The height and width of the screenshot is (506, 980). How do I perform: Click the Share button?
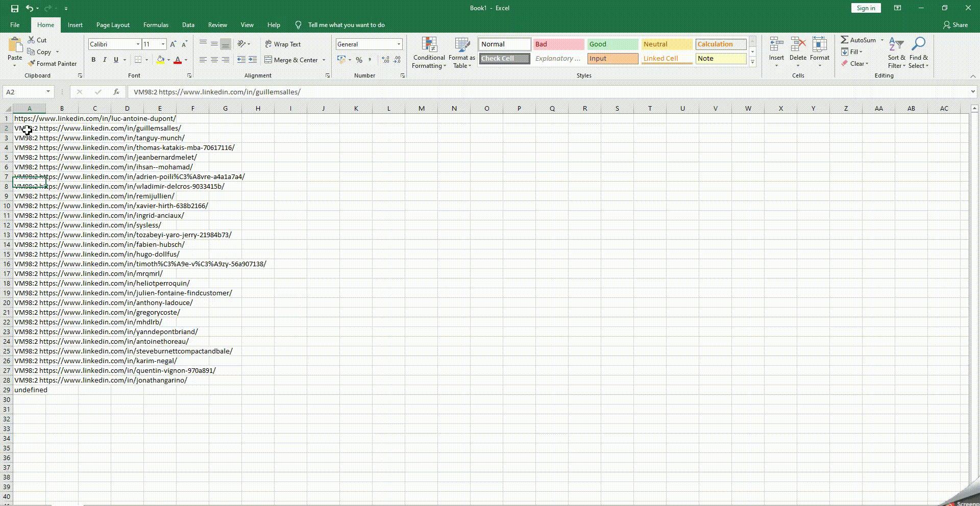(955, 24)
